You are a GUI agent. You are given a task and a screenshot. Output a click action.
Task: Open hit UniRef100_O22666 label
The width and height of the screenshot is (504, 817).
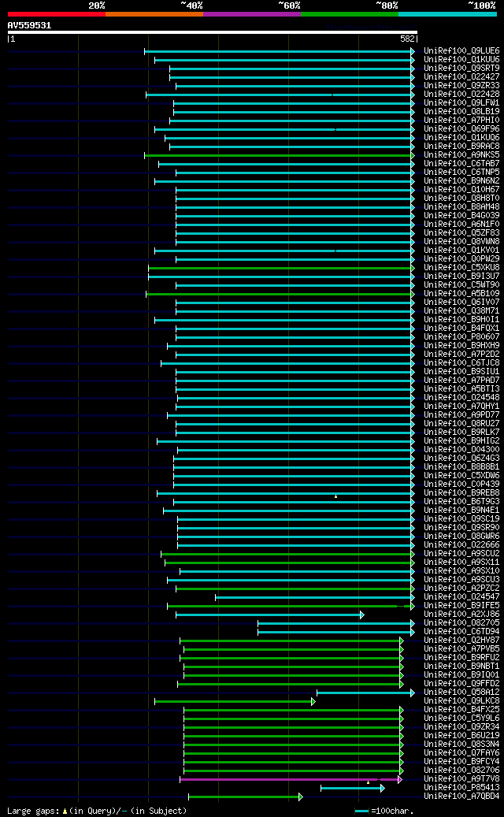(461, 544)
